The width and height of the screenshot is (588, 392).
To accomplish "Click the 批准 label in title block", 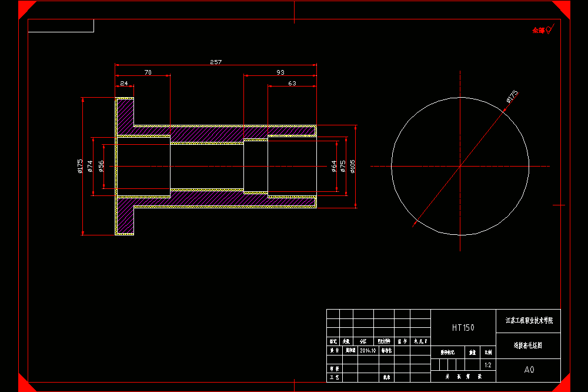I will (x=387, y=377).
